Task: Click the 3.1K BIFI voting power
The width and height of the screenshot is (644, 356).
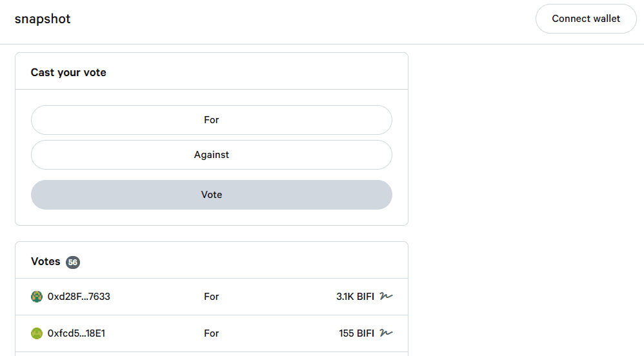Action: pos(355,297)
